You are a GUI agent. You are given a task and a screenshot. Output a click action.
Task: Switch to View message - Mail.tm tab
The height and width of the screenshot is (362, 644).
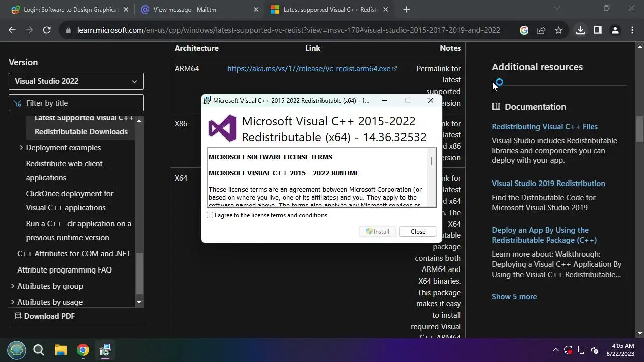click(x=198, y=9)
